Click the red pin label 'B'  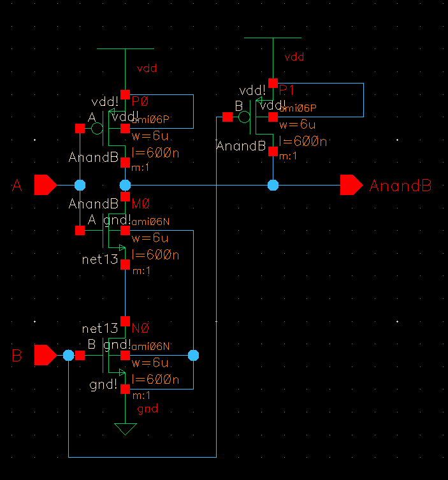(x=17, y=356)
